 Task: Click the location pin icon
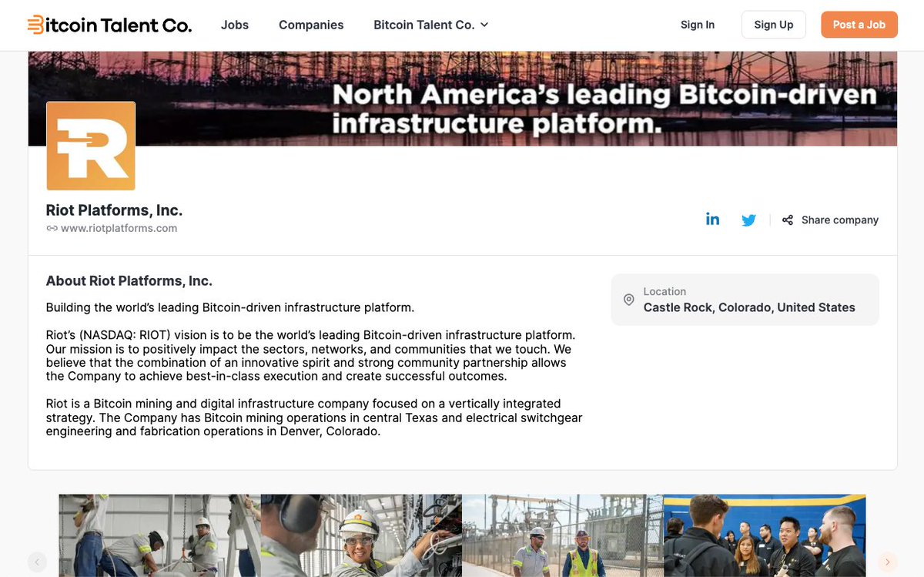click(x=629, y=300)
